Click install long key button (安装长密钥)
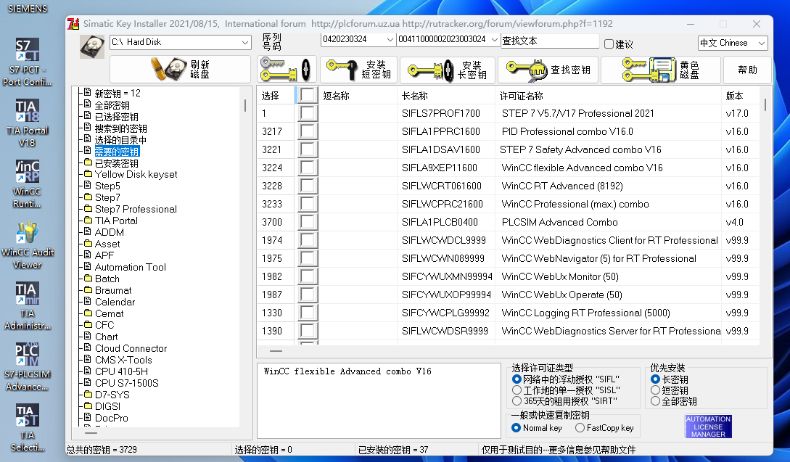 click(448, 70)
